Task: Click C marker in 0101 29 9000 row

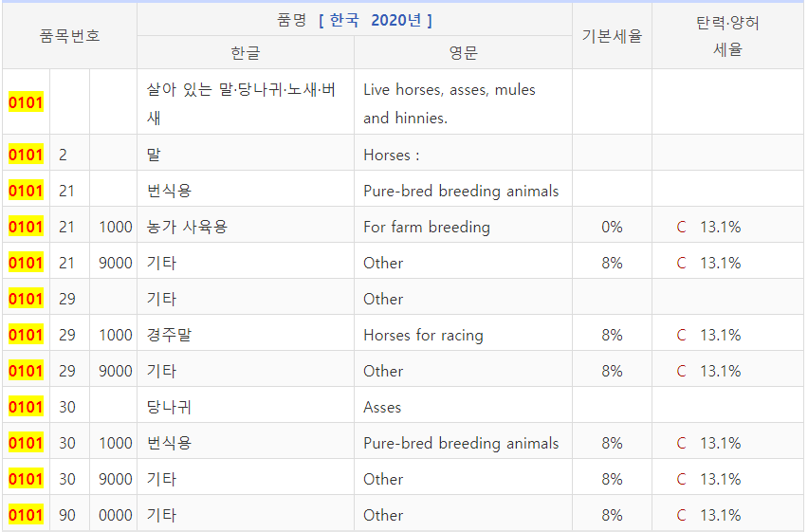Action: pyautogui.click(x=681, y=371)
